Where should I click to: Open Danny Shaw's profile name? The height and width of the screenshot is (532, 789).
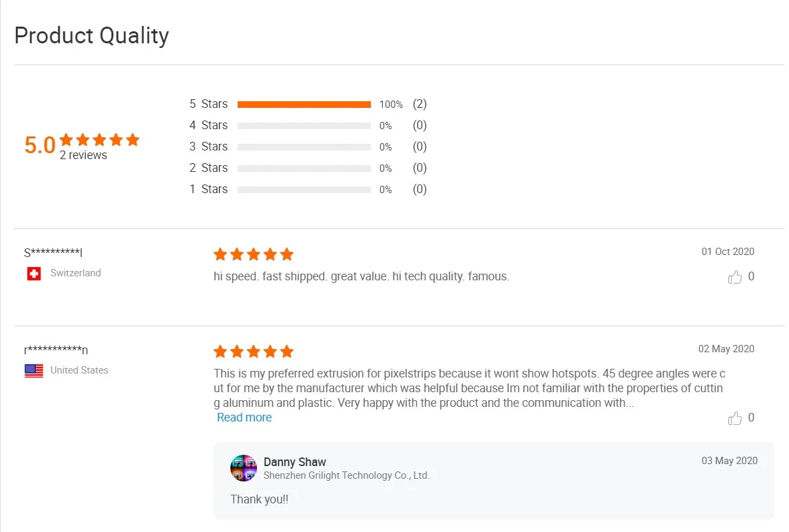point(295,462)
